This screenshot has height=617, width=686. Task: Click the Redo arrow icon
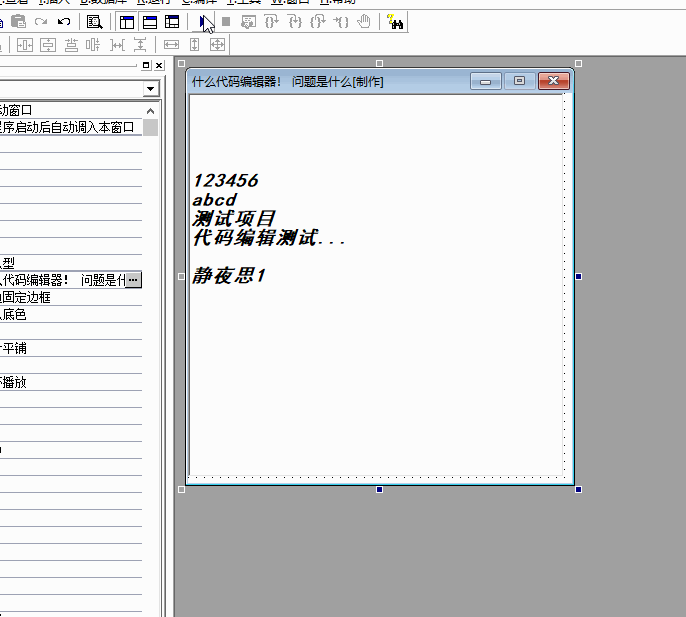(41, 21)
